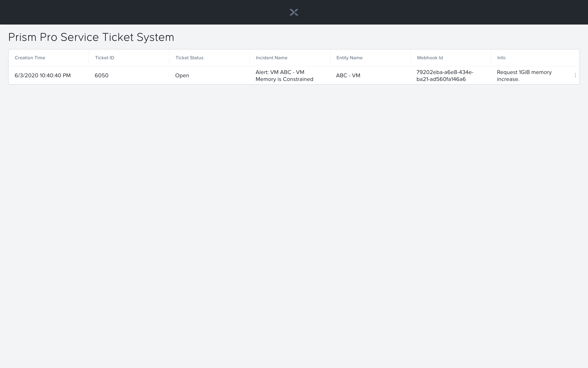This screenshot has height=368, width=588.
Task: Open the three-dot menu for ticket 6050
Action: pyautogui.click(x=575, y=75)
